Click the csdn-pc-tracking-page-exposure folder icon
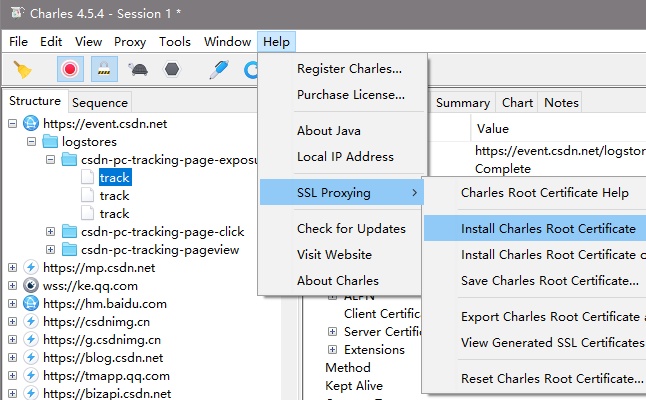The width and height of the screenshot is (646, 400). point(69,159)
